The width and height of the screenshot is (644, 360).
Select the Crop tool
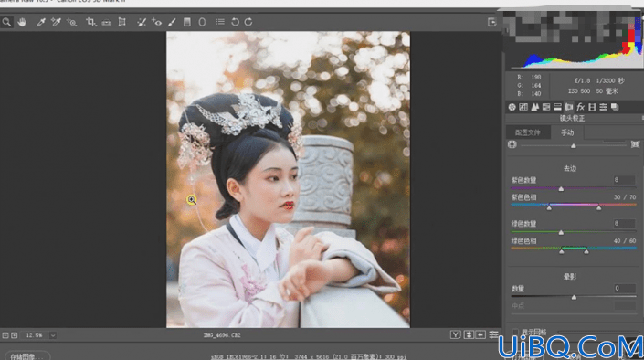coord(90,22)
